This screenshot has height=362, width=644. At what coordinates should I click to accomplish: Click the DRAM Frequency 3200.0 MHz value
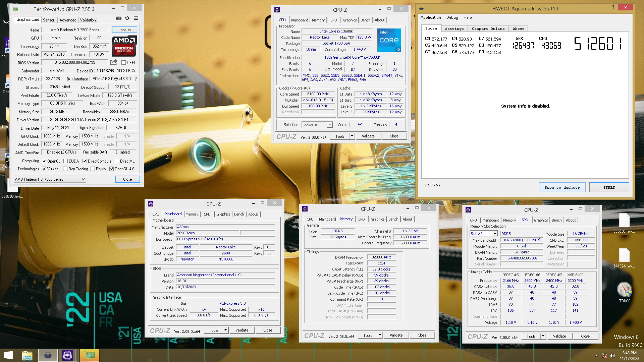(x=381, y=257)
